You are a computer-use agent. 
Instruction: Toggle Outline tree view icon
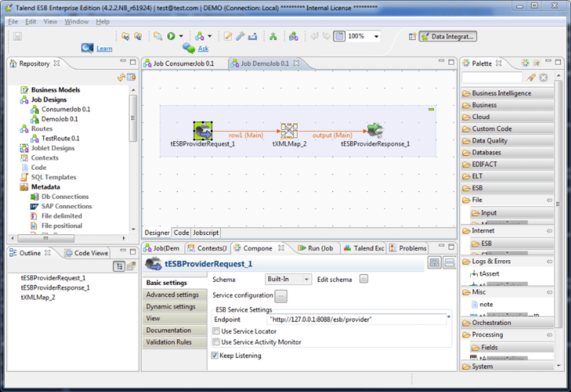tap(119, 267)
